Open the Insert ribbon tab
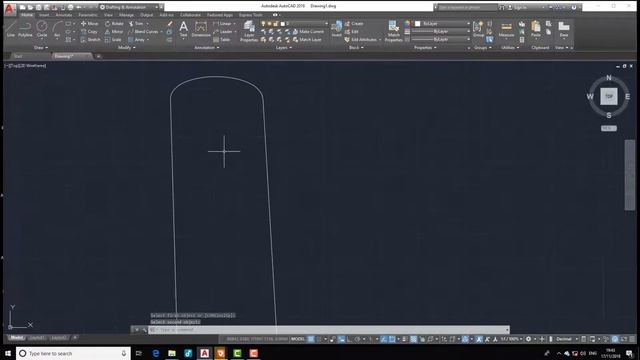 click(44, 15)
